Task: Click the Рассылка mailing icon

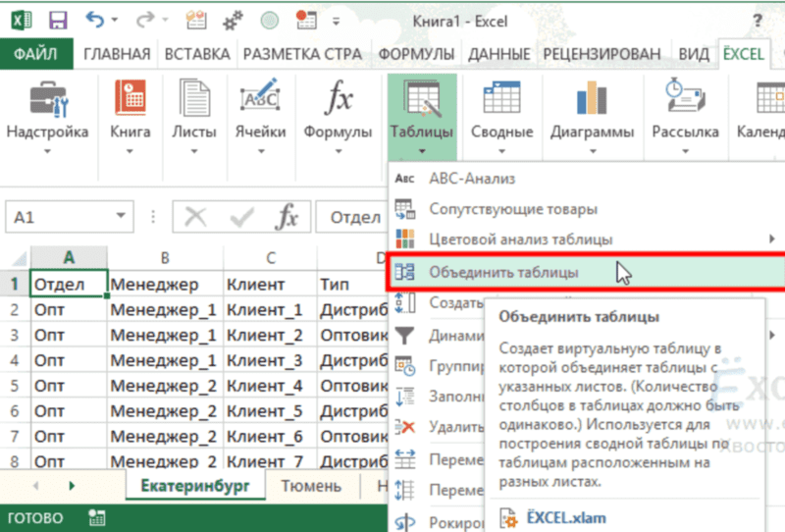Action: coord(686,101)
